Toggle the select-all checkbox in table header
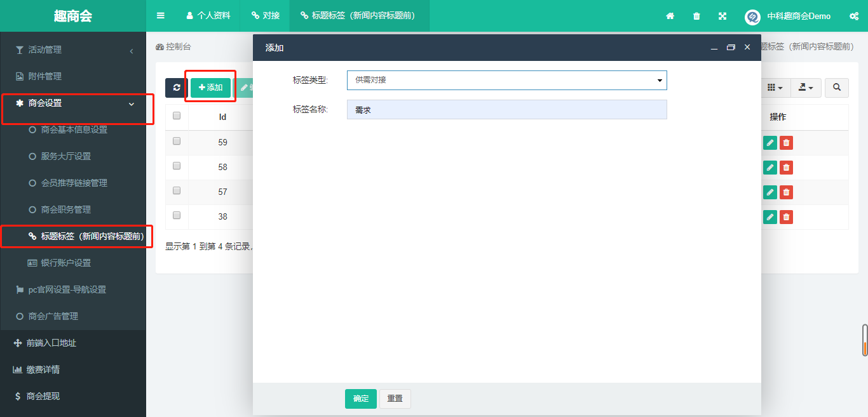The width and height of the screenshot is (868, 417). click(x=177, y=116)
